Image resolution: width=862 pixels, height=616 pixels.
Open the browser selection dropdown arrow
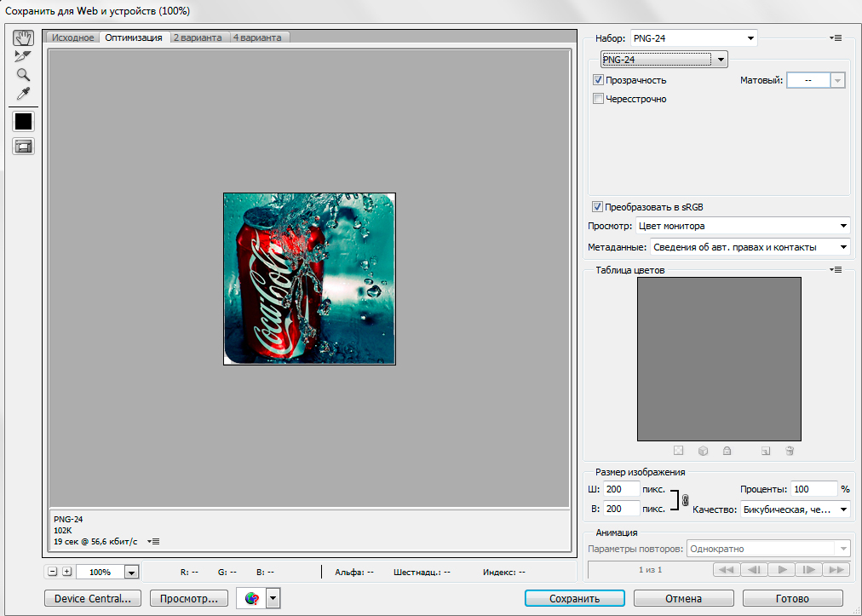[273, 598]
